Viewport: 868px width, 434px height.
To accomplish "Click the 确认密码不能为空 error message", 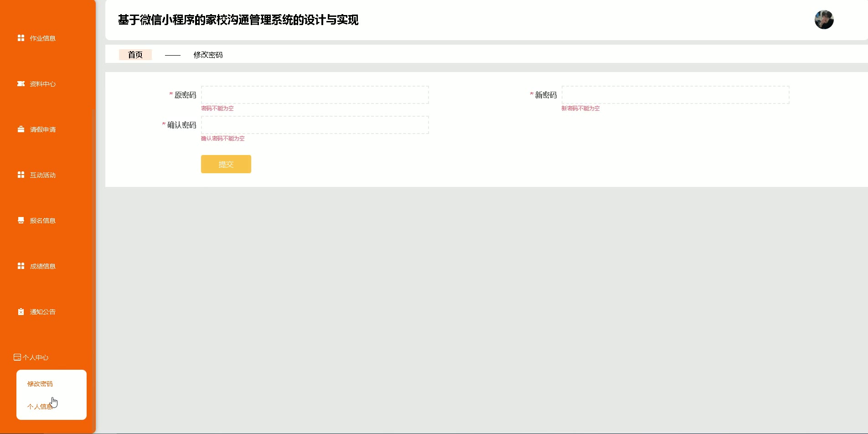I will 223,139.
